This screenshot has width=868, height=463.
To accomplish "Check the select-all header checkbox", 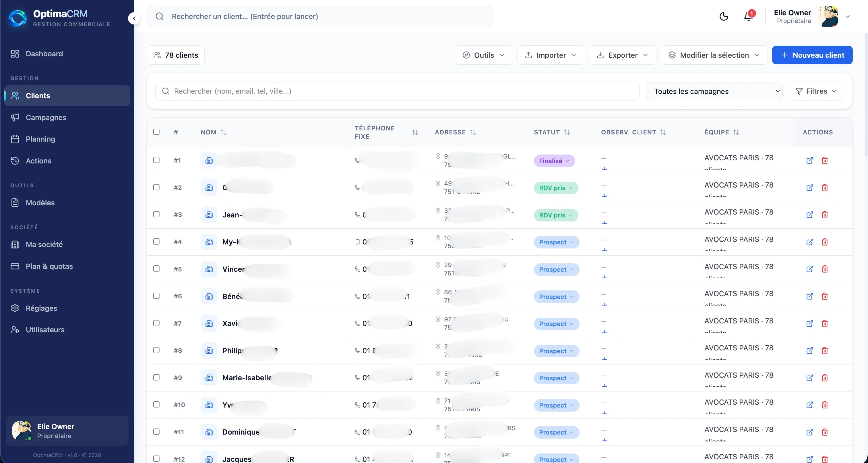I will pos(156,132).
